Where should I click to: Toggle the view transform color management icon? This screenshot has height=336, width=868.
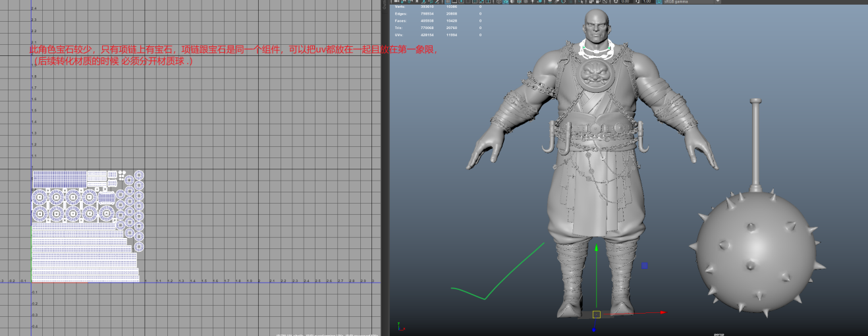click(659, 2)
